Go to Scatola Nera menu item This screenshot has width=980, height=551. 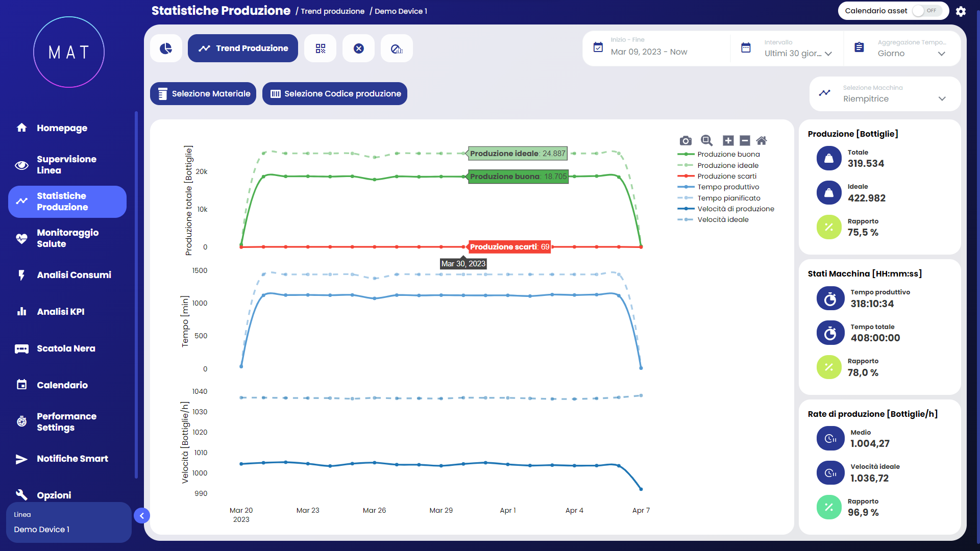66,348
